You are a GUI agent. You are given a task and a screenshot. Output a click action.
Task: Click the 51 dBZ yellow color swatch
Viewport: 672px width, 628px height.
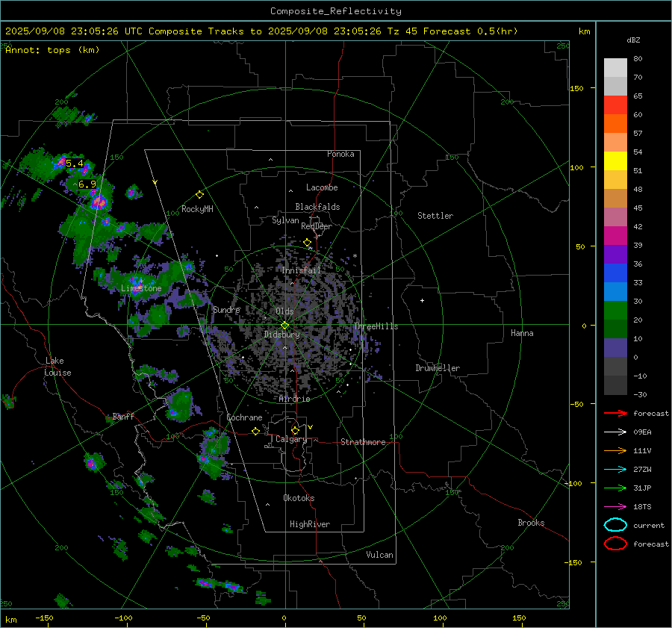coord(615,161)
